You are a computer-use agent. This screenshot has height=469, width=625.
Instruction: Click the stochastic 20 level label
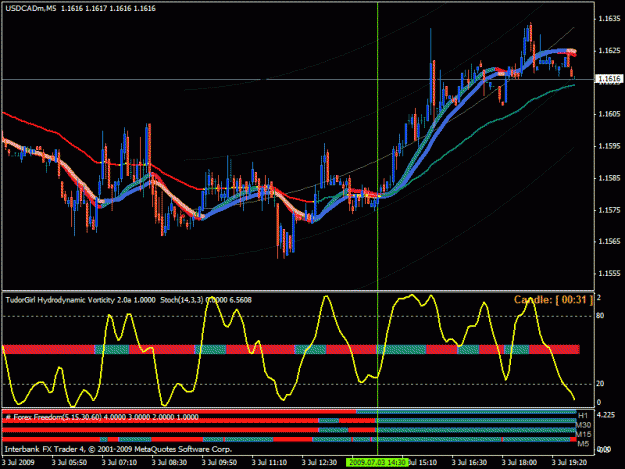(600, 383)
